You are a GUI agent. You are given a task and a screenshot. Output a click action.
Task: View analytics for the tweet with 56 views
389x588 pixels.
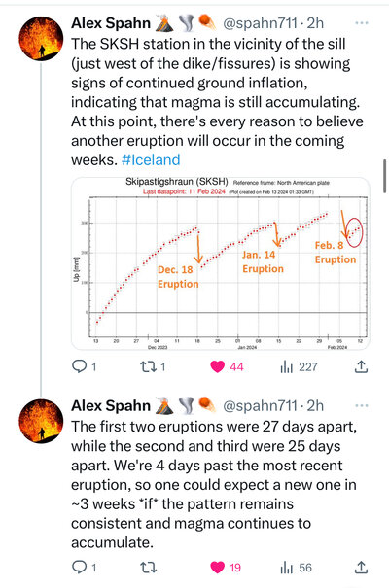pos(296,568)
